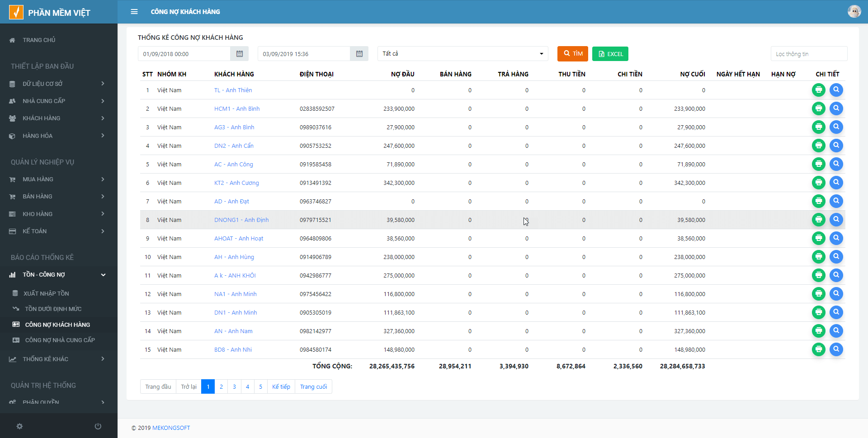The image size is (868, 438).
Task: Go to TRANG CHỦ home page
Action: tap(59, 40)
